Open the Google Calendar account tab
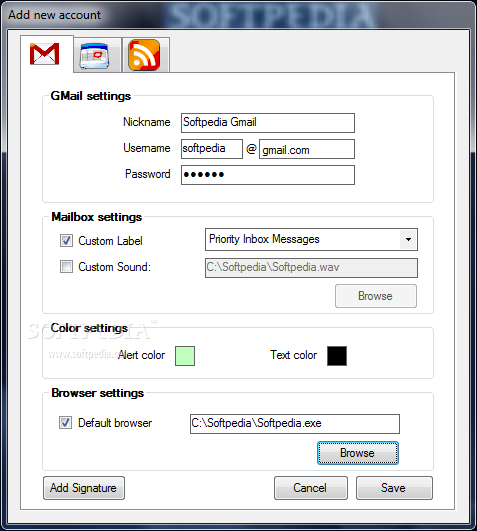The height and width of the screenshot is (531, 477). tap(97, 55)
